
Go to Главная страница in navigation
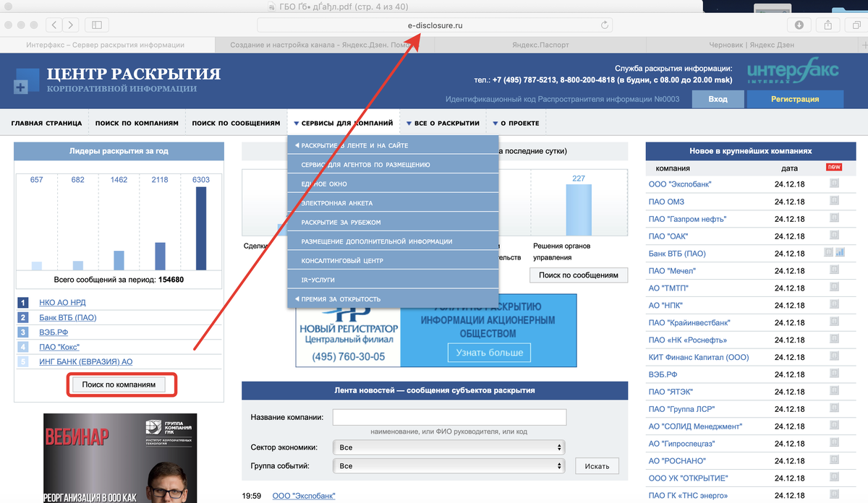[x=46, y=123]
